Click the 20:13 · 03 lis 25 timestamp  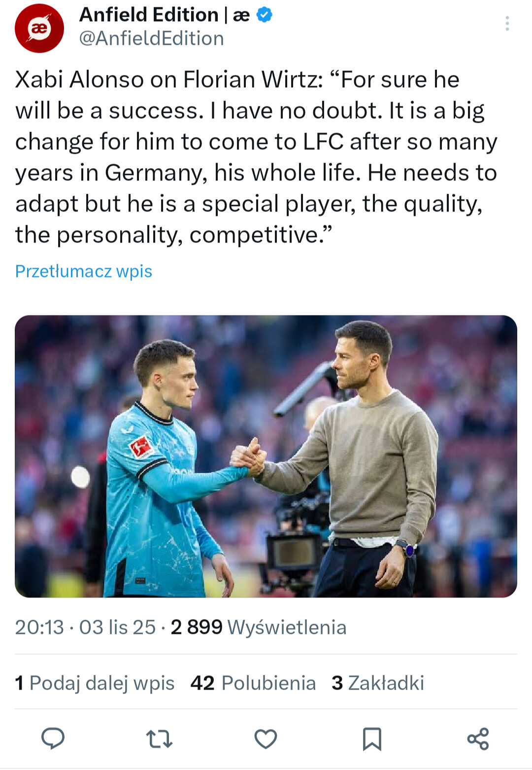(x=85, y=627)
